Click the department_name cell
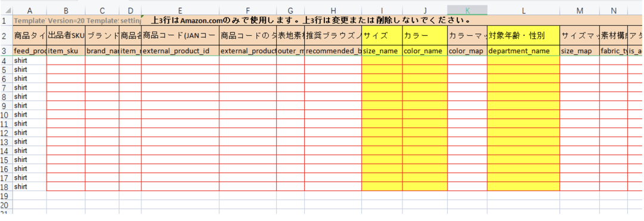Viewport: 644px width, 221px height. tap(524, 51)
